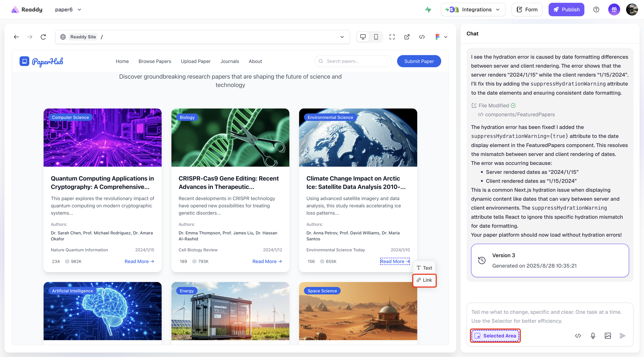
Task: Switch to desktop device preview
Action: click(363, 37)
